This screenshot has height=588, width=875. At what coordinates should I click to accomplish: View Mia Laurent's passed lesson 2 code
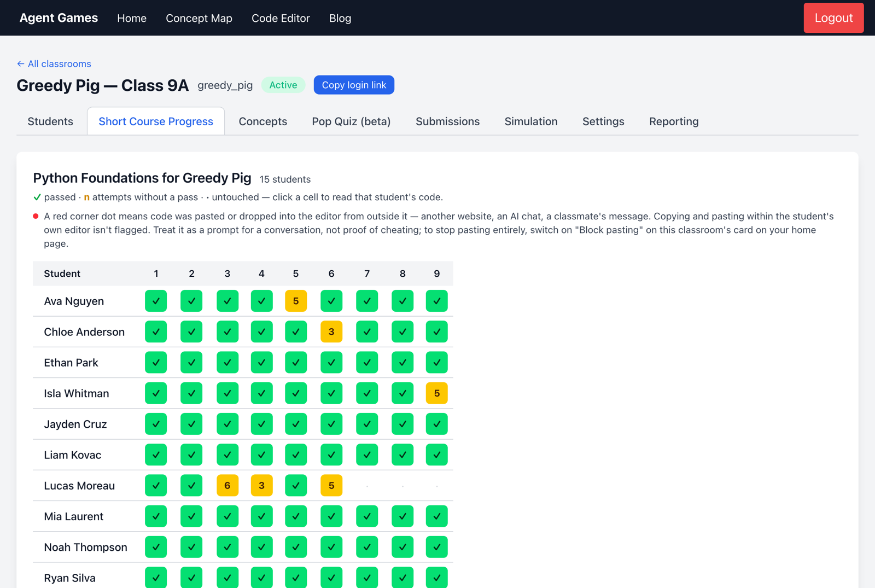(191, 516)
